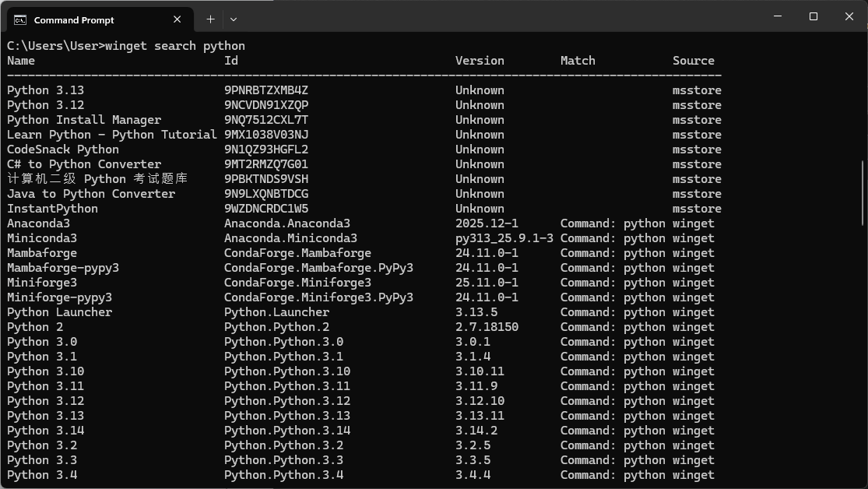Click the Source column header

pos(693,60)
